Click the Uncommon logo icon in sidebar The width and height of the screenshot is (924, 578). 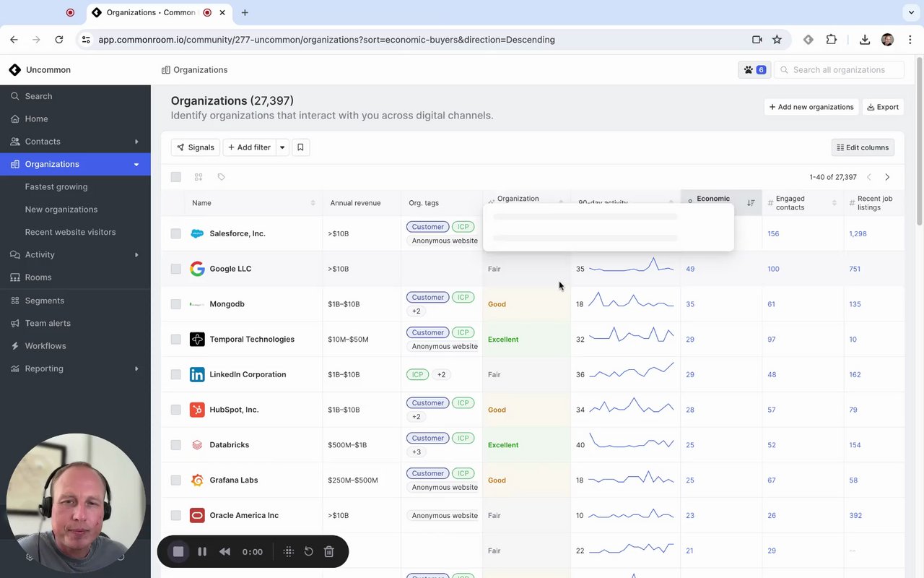click(x=14, y=70)
